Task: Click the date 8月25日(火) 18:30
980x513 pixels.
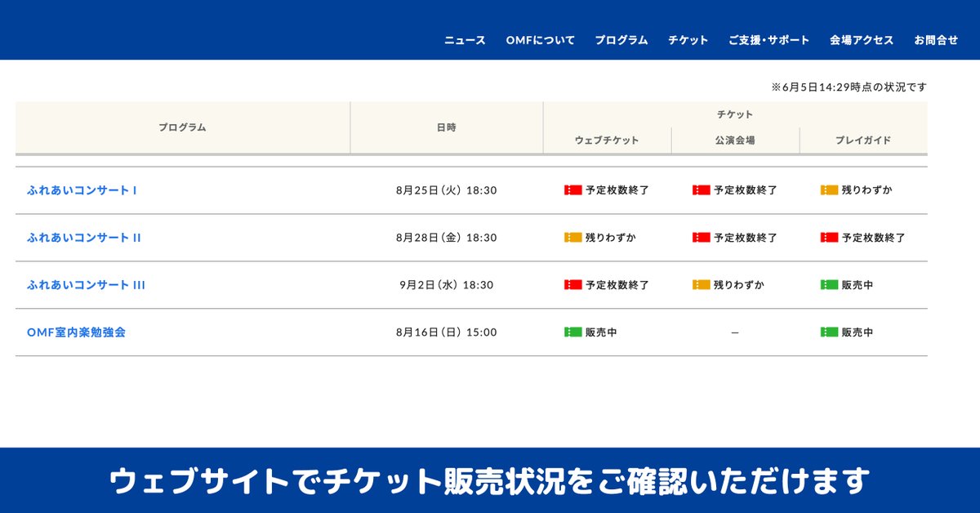Action: coord(446,190)
